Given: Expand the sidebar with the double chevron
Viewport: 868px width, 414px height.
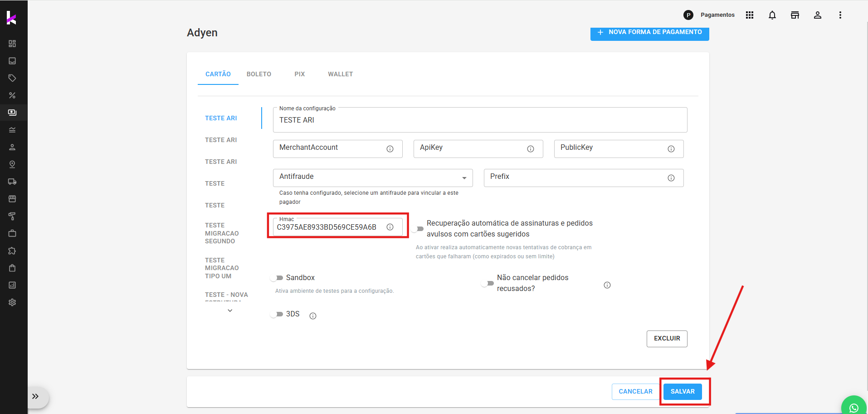Looking at the screenshot, I should 35,396.
